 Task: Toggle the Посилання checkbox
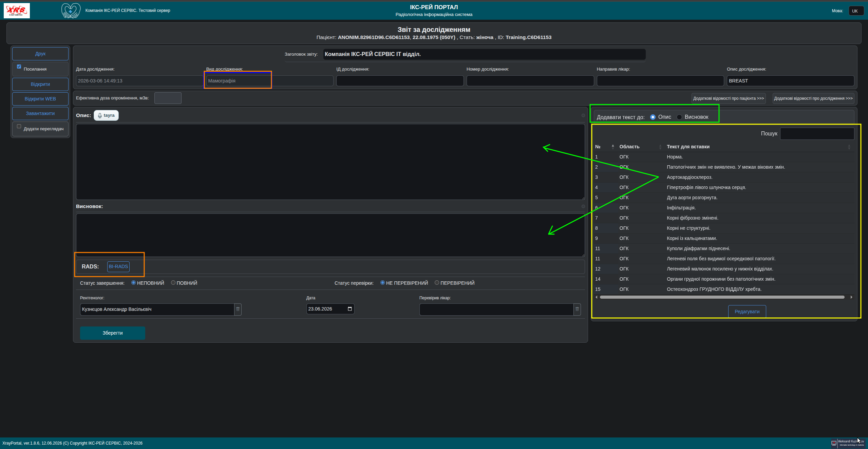19,67
